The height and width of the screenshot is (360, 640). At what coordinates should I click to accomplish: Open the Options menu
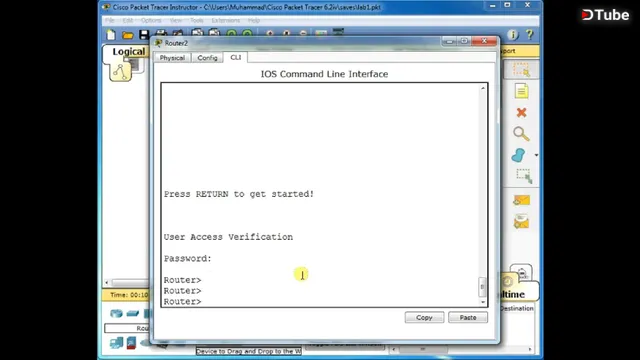pos(151,20)
